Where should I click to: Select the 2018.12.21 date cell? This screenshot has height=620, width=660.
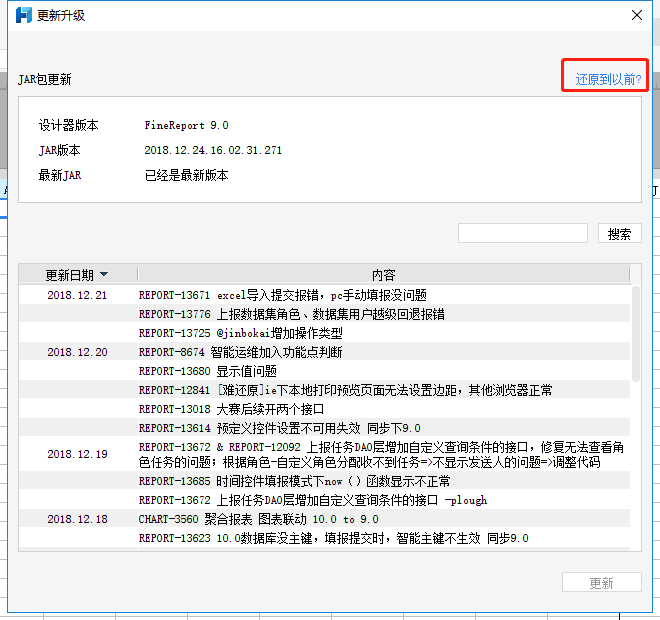(77, 295)
